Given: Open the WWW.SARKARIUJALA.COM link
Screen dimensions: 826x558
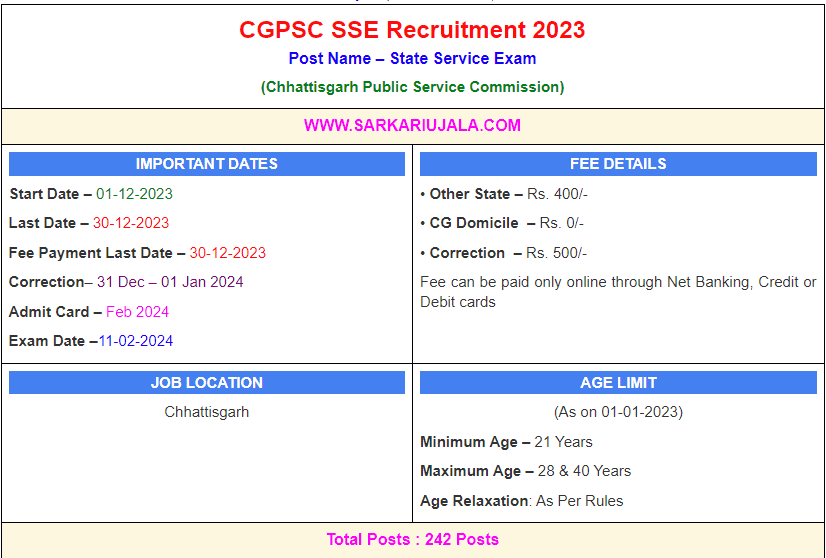Looking at the screenshot, I should coord(412,126).
